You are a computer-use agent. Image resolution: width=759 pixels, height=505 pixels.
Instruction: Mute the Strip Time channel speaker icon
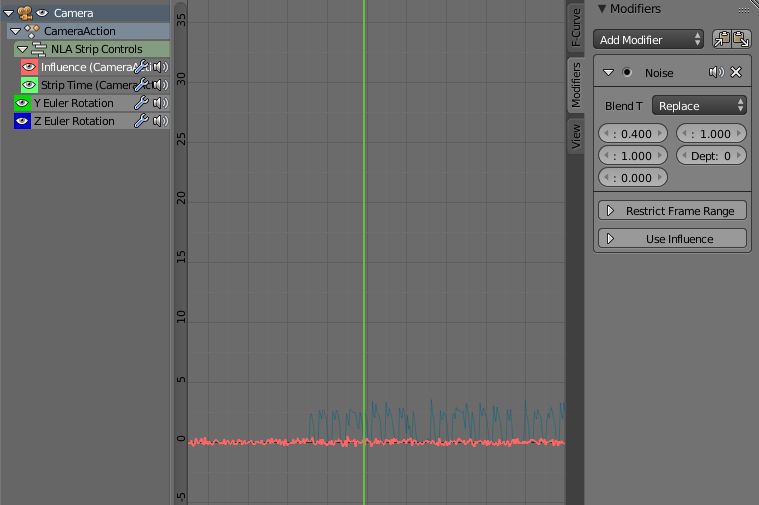(160, 85)
